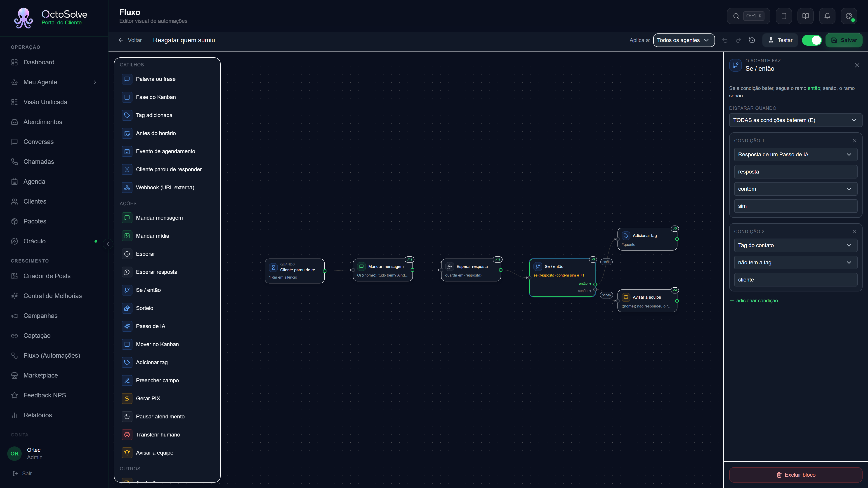Open Oráculo in sidebar

point(54,241)
